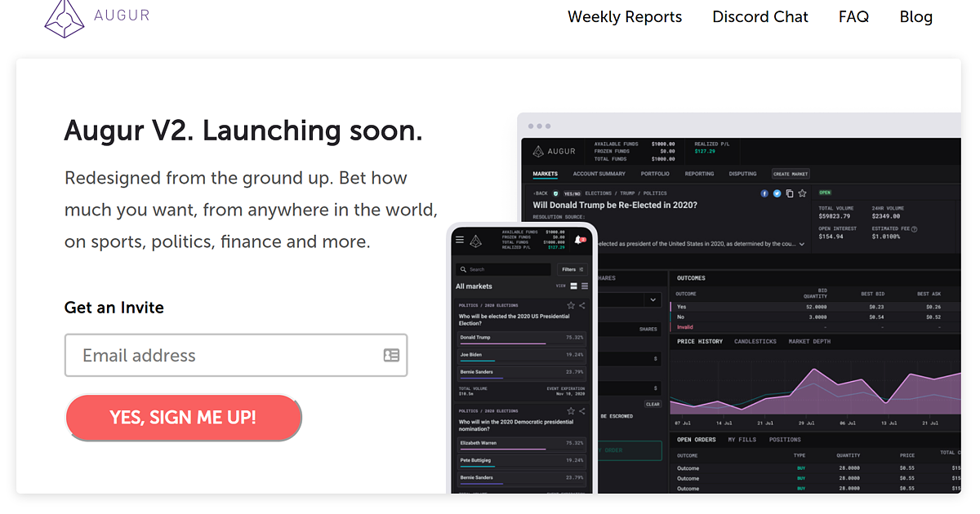Click the Augur logo in the header

coord(96,17)
